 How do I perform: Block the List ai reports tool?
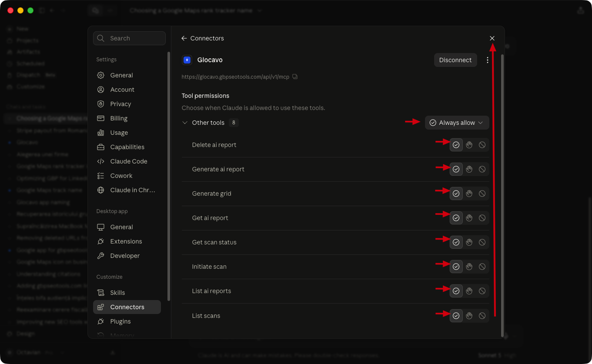(482, 291)
